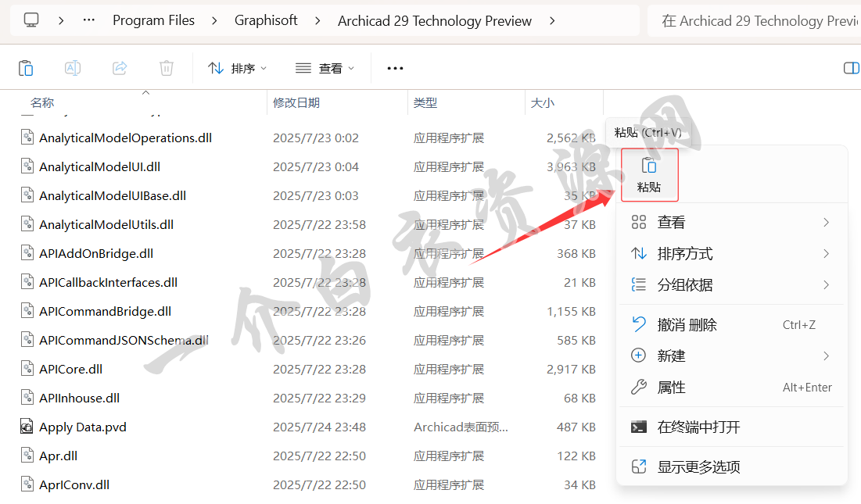
Task: Click the expand icon beside 显示更多选项
Action: click(639, 466)
